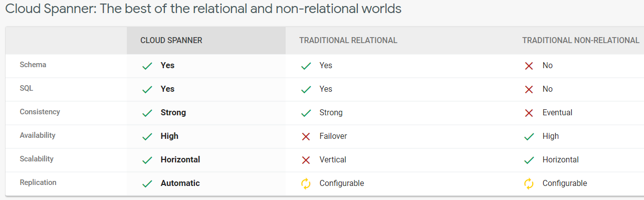The height and width of the screenshot is (200, 644).
Task: Click yellow refresh icon in Traditional Relational Replication
Action: pos(306,183)
